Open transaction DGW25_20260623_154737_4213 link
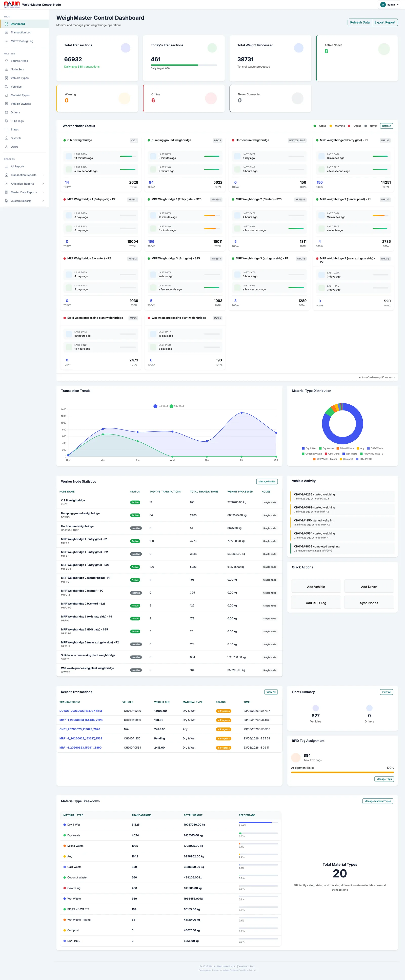Image resolution: width=405 pixels, height=980 pixels. (x=80, y=711)
